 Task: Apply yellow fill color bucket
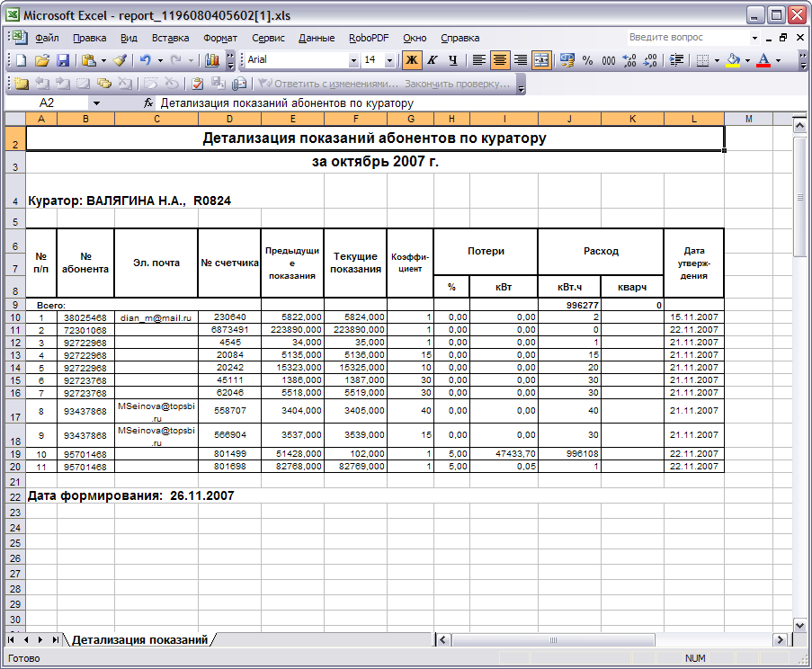[x=733, y=60]
